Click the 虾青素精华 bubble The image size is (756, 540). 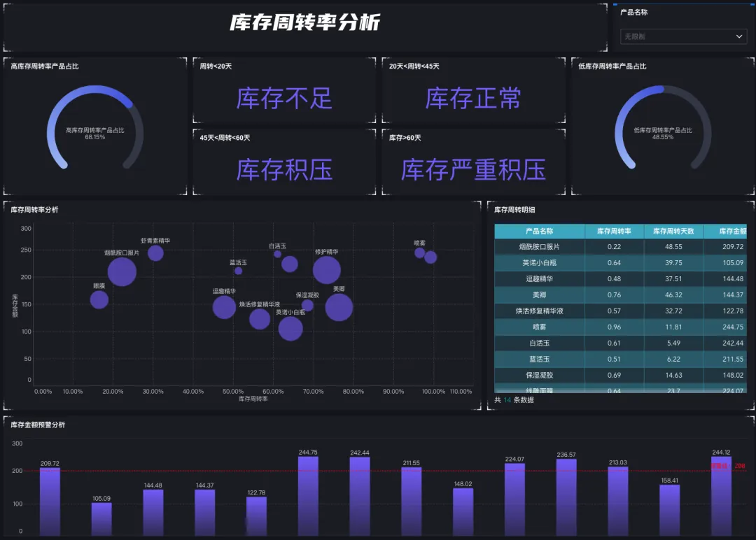pos(155,253)
